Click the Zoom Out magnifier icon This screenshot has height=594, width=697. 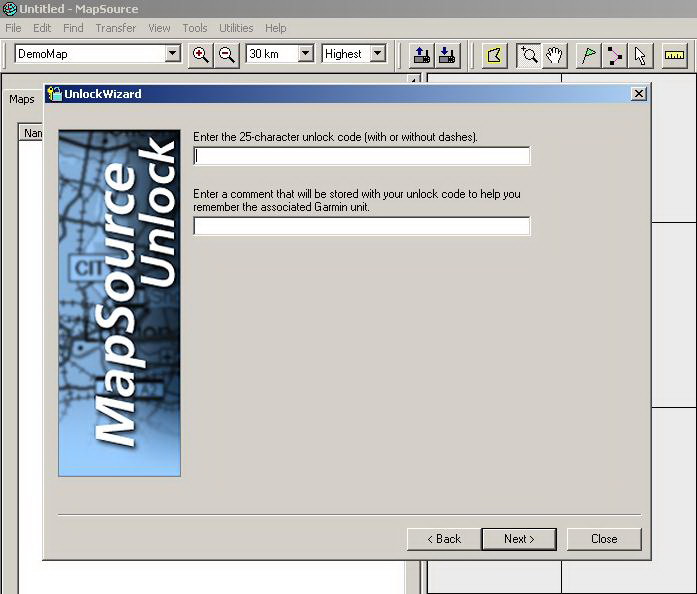pos(227,55)
